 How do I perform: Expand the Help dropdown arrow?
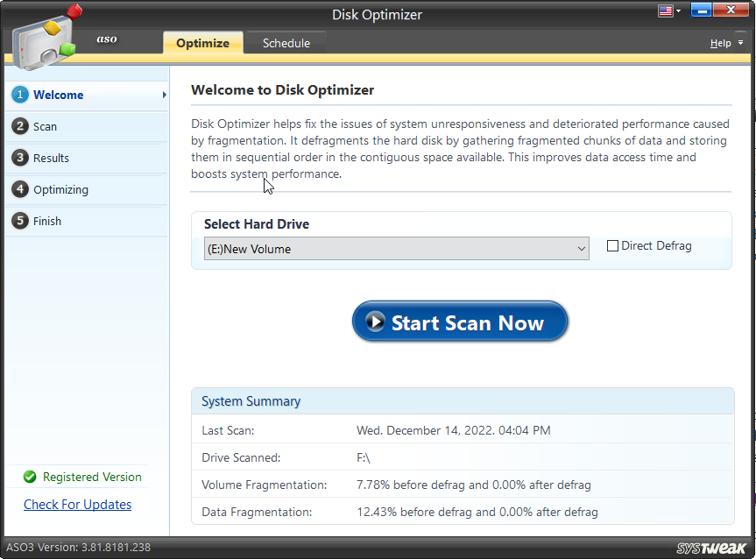[740, 42]
